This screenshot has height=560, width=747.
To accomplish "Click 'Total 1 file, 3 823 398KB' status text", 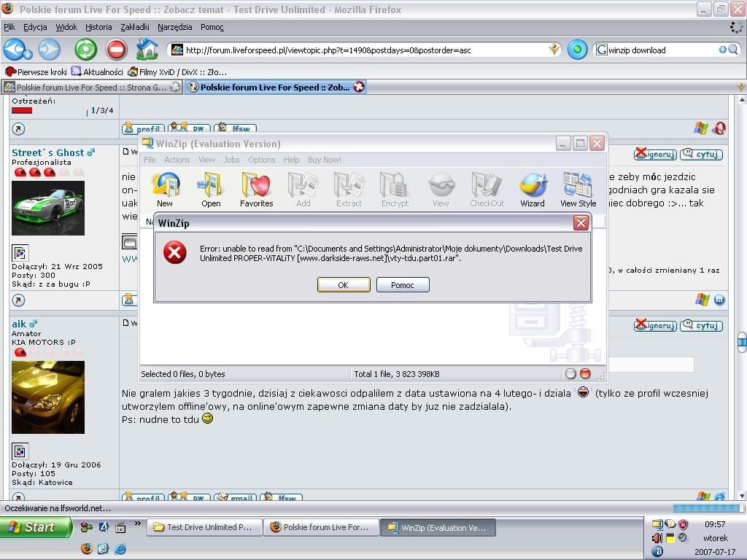I will pyautogui.click(x=397, y=374).
